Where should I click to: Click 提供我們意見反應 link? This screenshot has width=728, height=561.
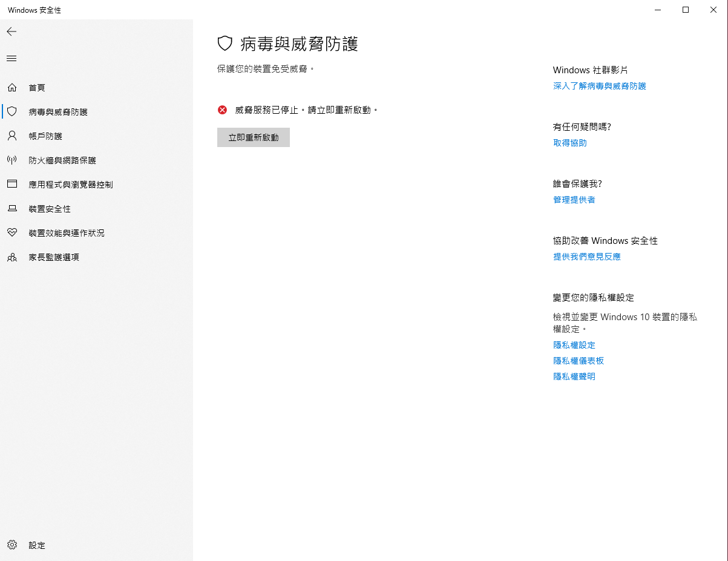pos(587,257)
